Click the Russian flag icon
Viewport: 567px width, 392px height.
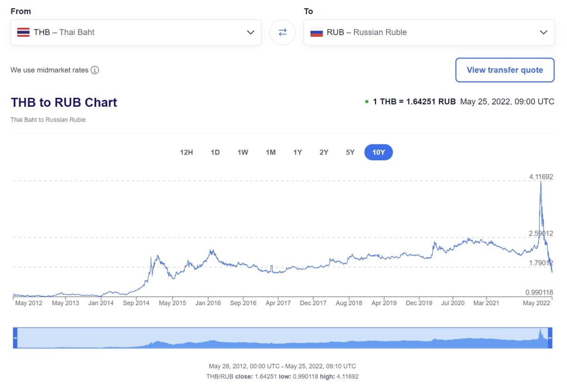[x=316, y=32]
